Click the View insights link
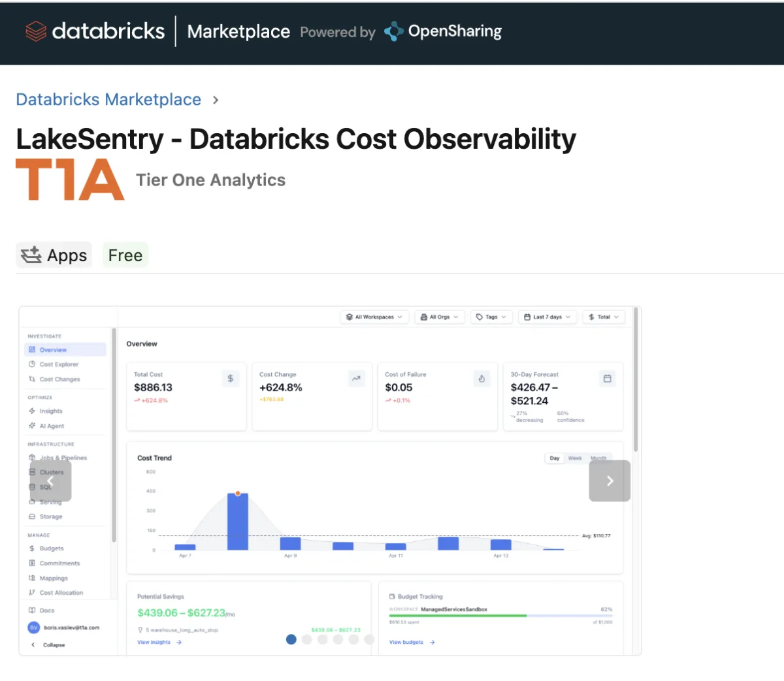This screenshot has width=784, height=681. click(x=159, y=642)
